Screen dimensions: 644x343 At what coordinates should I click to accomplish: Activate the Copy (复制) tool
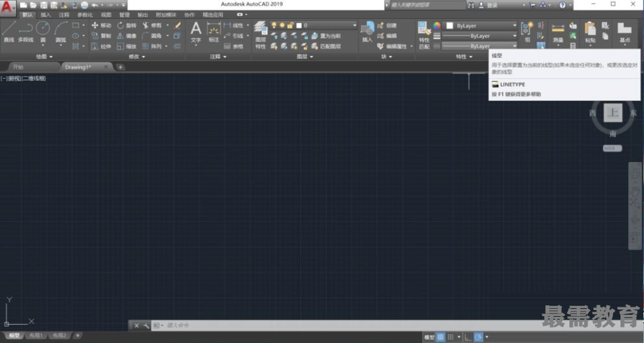coord(101,36)
